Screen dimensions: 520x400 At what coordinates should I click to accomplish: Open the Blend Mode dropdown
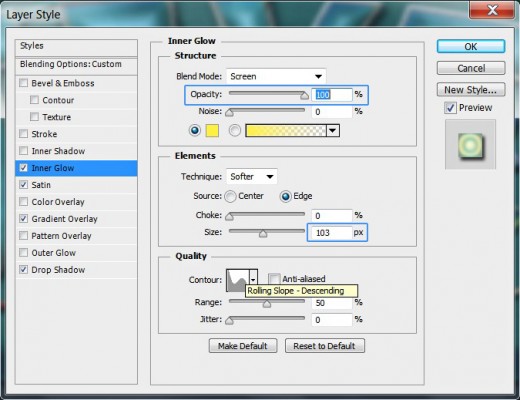pos(276,76)
